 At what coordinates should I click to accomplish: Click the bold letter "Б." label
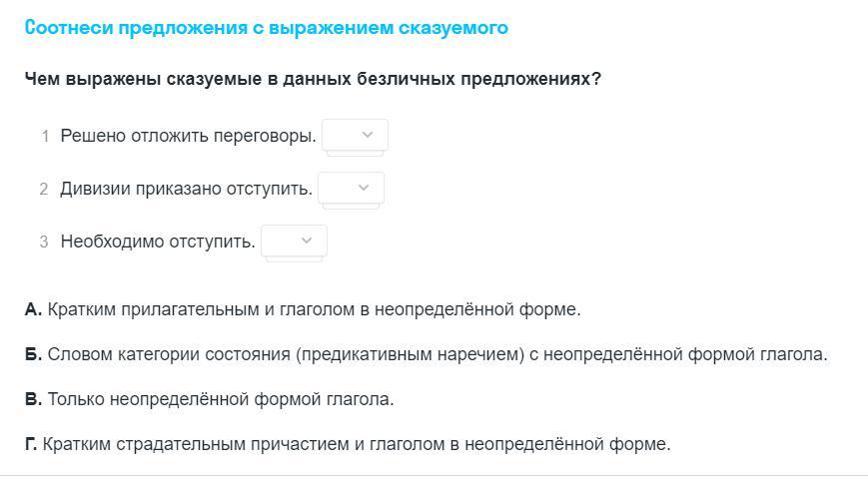point(33,354)
